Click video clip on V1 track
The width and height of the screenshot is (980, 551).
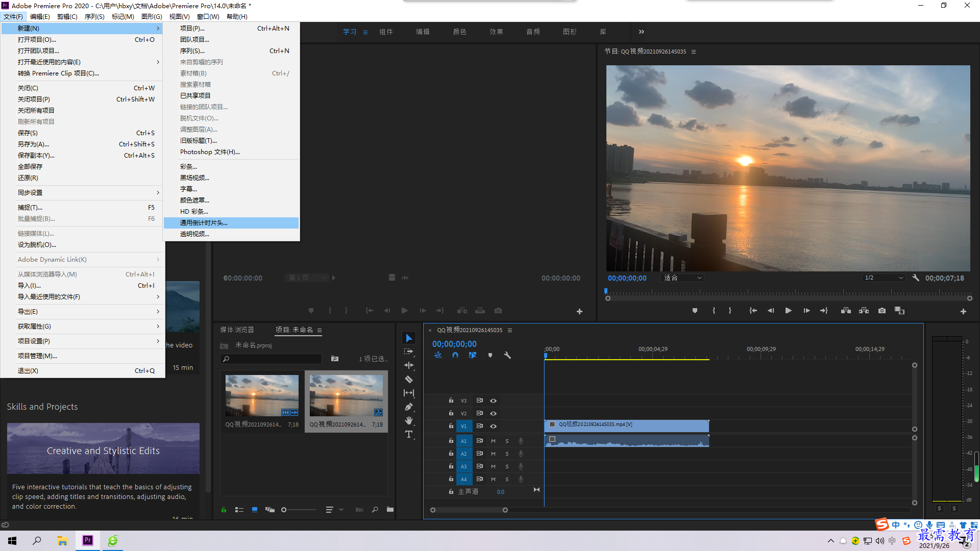(627, 425)
